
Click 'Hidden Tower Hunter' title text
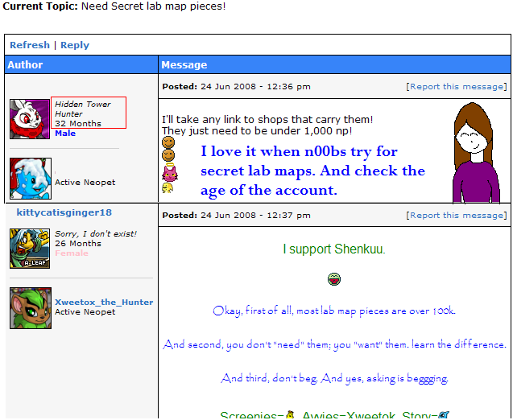82,109
